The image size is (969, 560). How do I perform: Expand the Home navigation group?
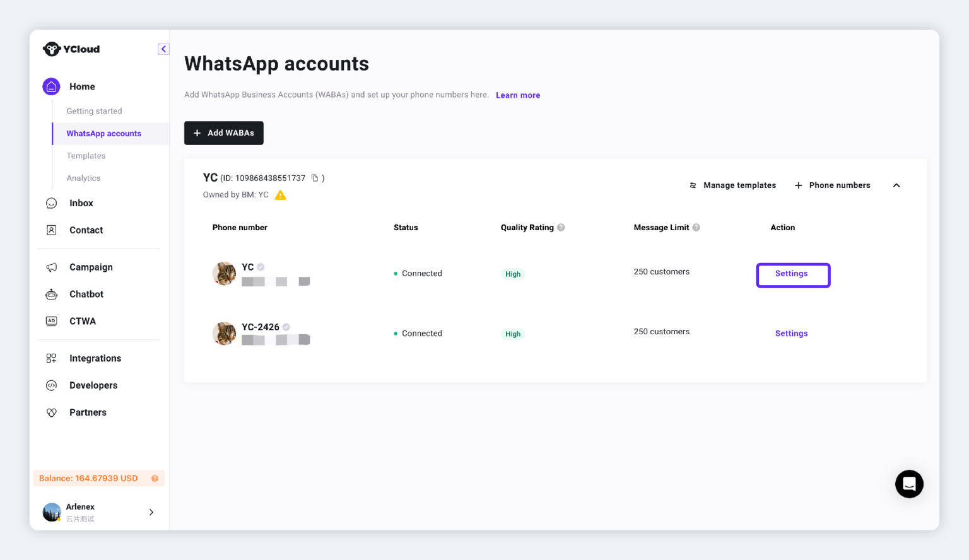coord(82,86)
